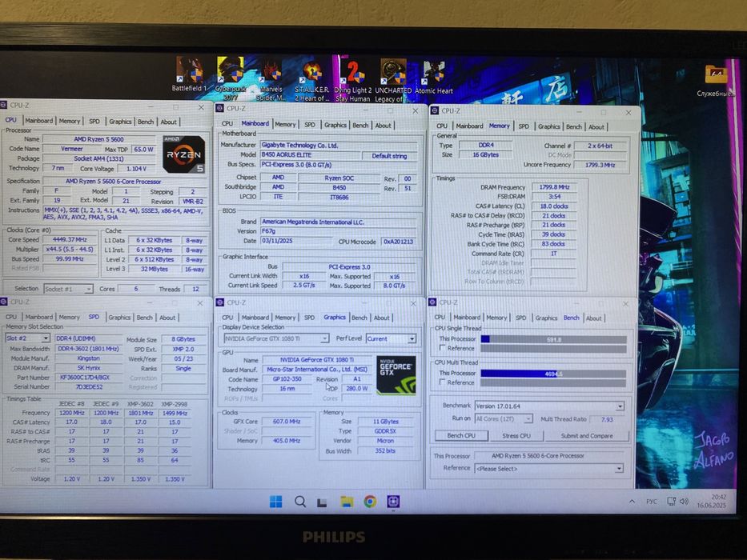Click the Code Name GP102-350 value

click(287, 379)
